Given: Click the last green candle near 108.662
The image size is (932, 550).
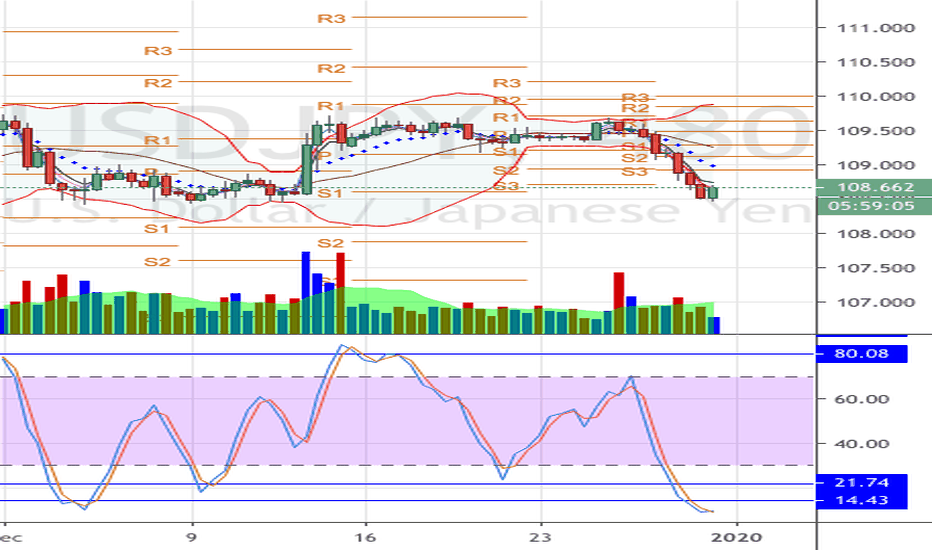Looking at the screenshot, I should click(x=713, y=193).
